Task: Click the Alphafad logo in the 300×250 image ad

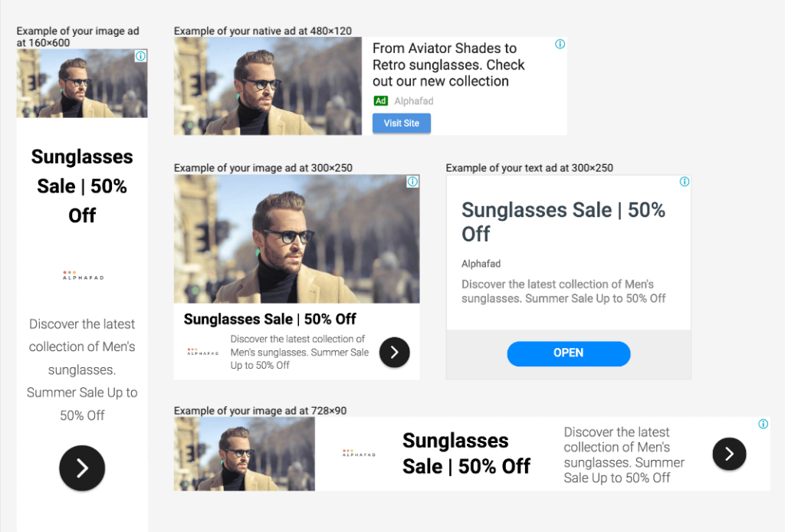Action: tap(202, 352)
